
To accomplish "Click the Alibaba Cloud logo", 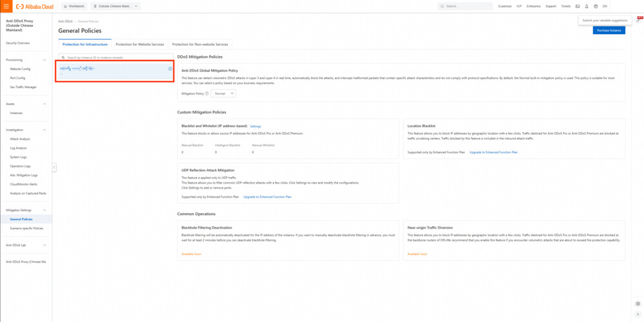I will point(35,6).
